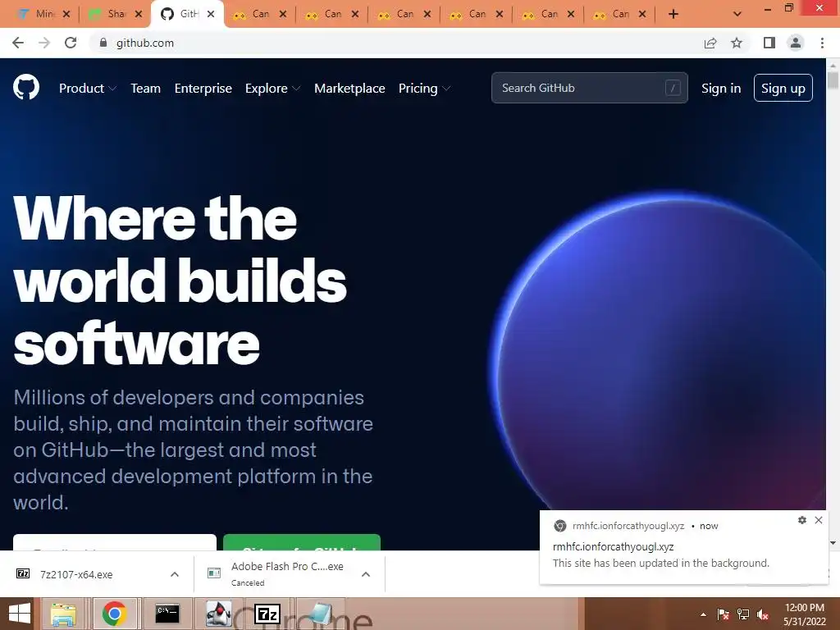This screenshot has height=630, width=840.
Task: Click the Sign in link
Action: pyautogui.click(x=721, y=89)
